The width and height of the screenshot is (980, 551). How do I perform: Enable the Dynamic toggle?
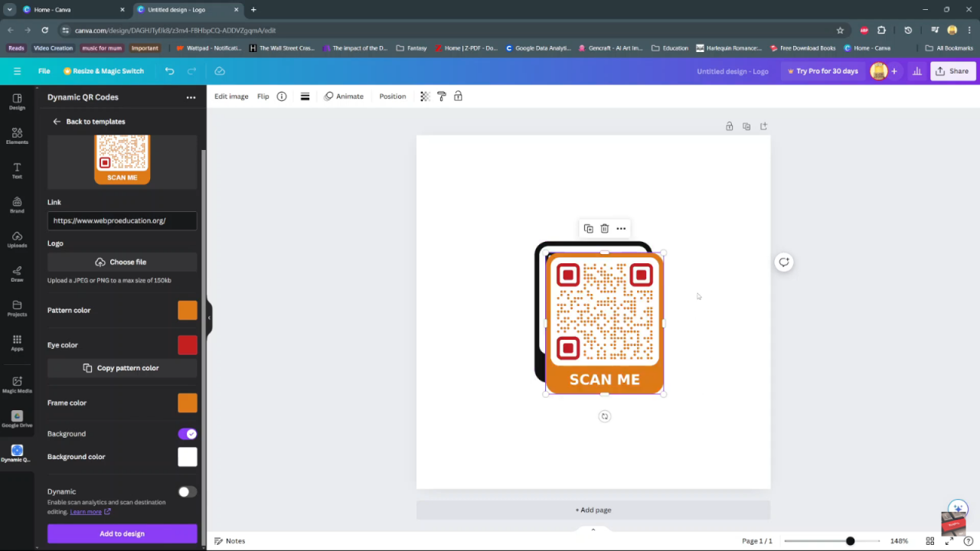188,492
